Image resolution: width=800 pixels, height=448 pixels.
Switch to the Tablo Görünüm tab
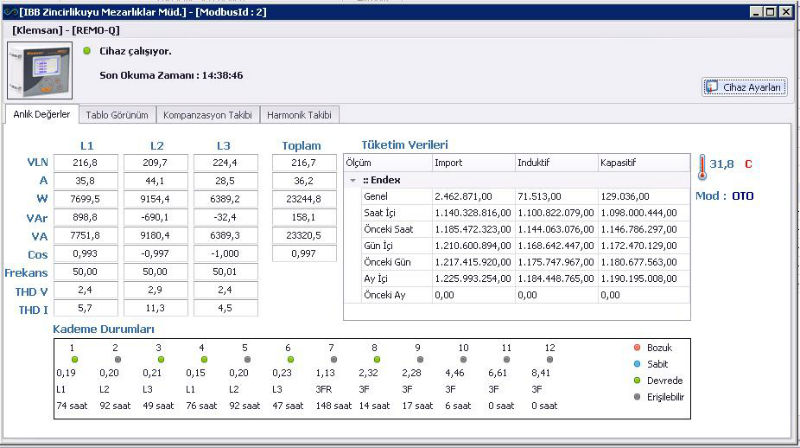click(x=117, y=115)
